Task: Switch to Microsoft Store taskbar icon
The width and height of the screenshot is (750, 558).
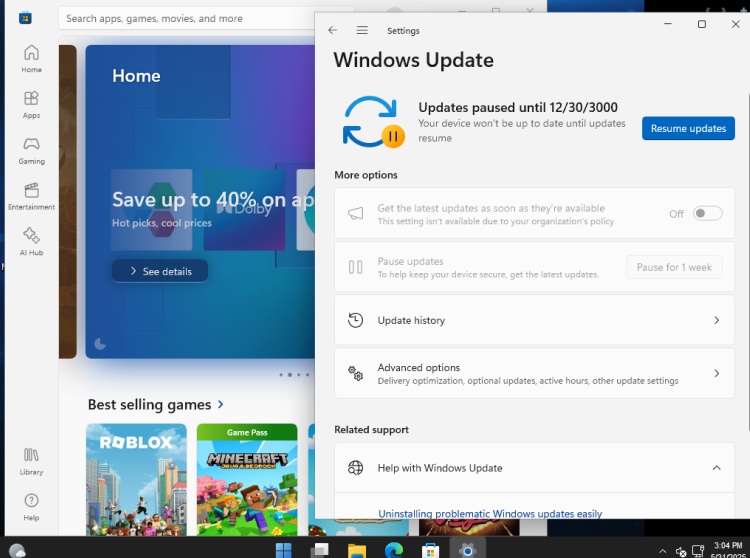Action: click(x=430, y=550)
